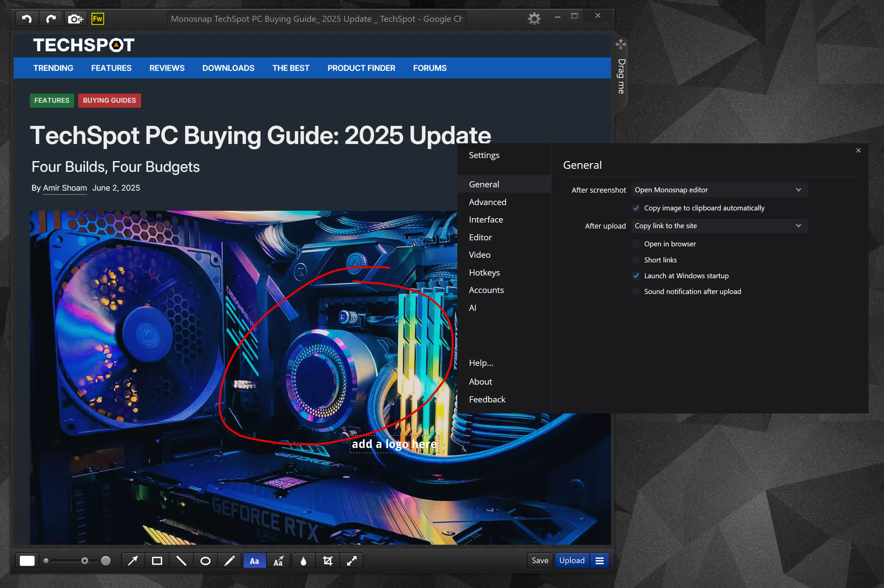Click the white color swatch

click(27, 560)
